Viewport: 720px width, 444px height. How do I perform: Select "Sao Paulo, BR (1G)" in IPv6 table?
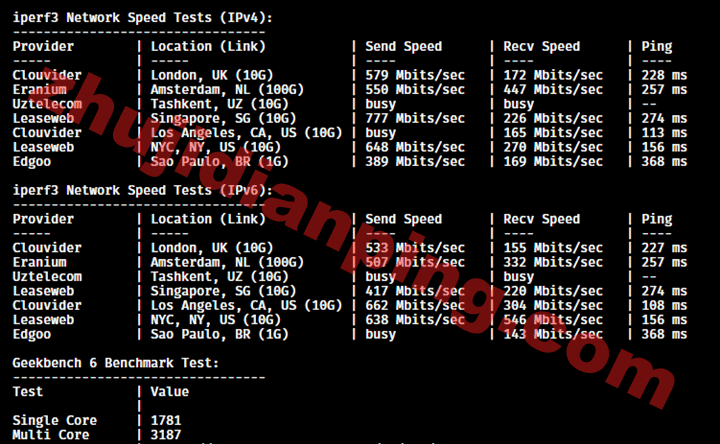click(x=219, y=334)
